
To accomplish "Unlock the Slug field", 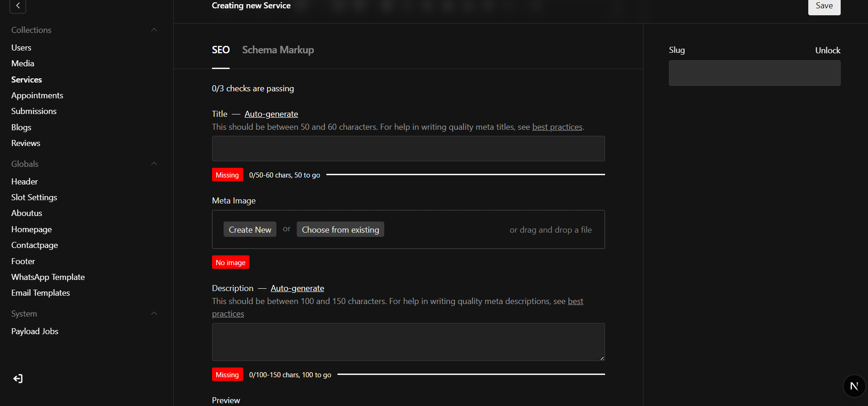I will 827,51.
